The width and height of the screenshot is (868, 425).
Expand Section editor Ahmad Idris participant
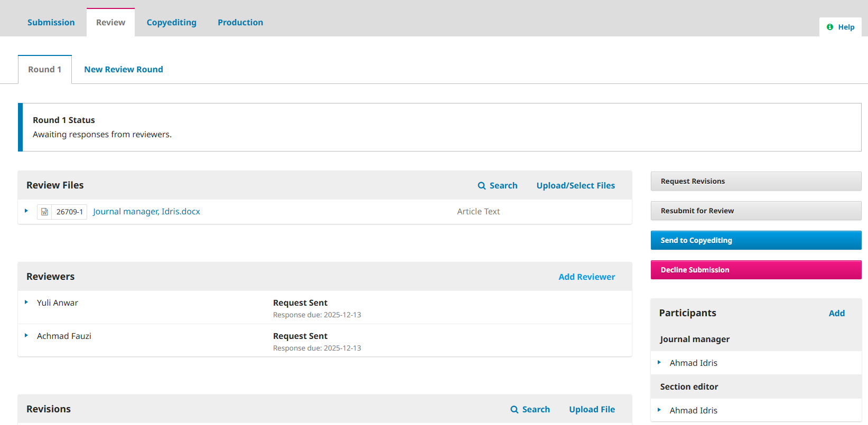659,410
